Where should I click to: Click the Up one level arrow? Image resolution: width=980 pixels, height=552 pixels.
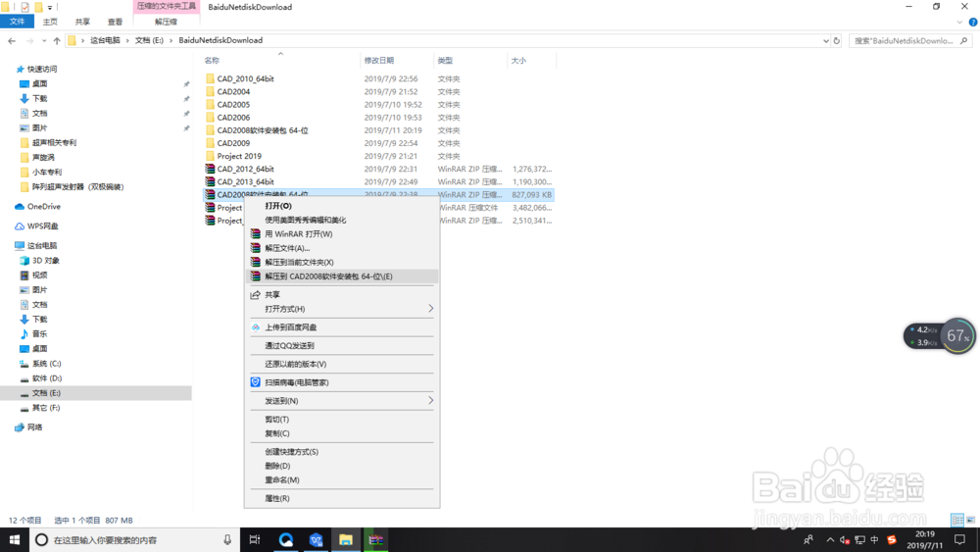(x=57, y=40)
